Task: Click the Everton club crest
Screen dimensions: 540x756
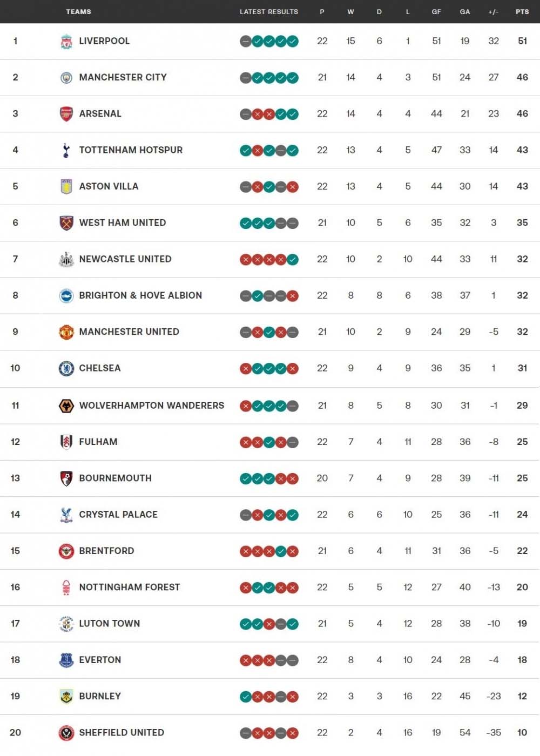Action: click(x=66, y=660)
